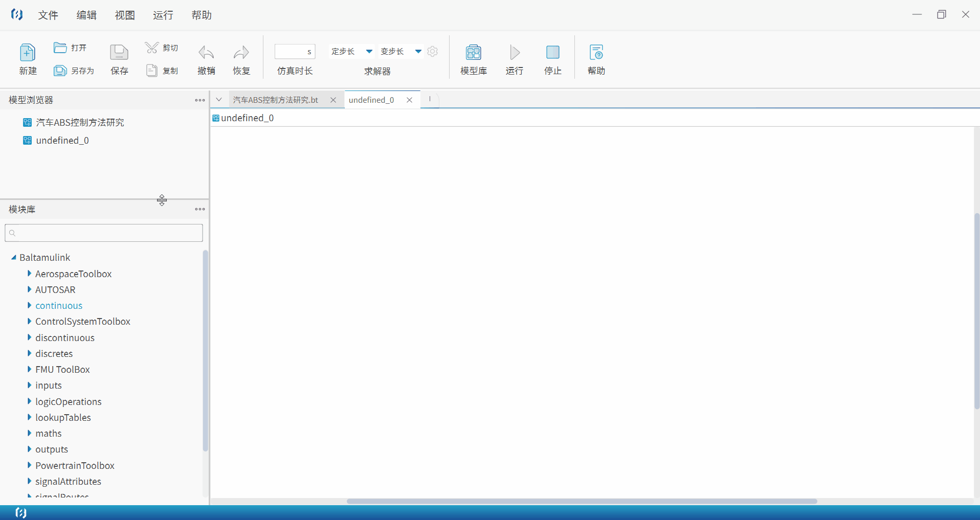Open solver settings gear icon
Viewport: 980px width, 520px height.
[x=433, y=51]
